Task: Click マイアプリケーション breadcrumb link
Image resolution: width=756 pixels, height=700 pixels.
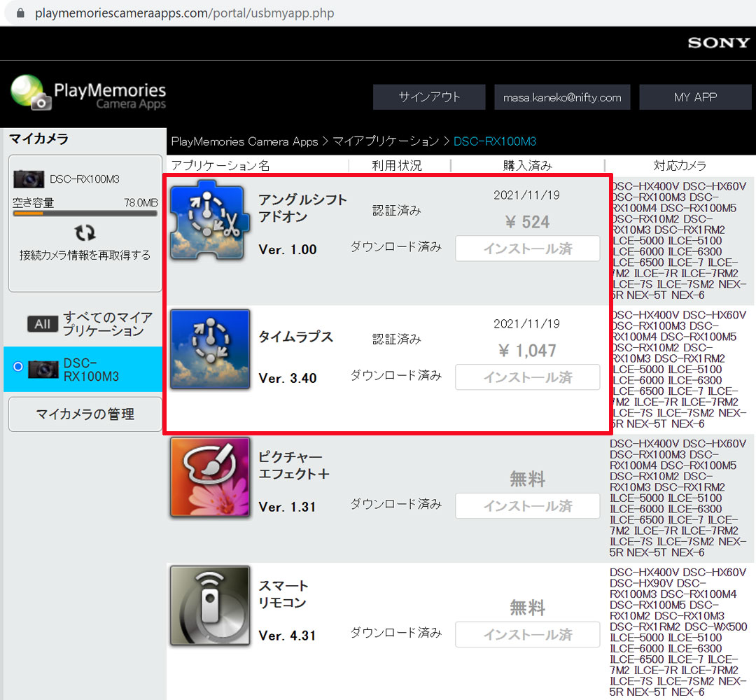Action: coord(386,141)
